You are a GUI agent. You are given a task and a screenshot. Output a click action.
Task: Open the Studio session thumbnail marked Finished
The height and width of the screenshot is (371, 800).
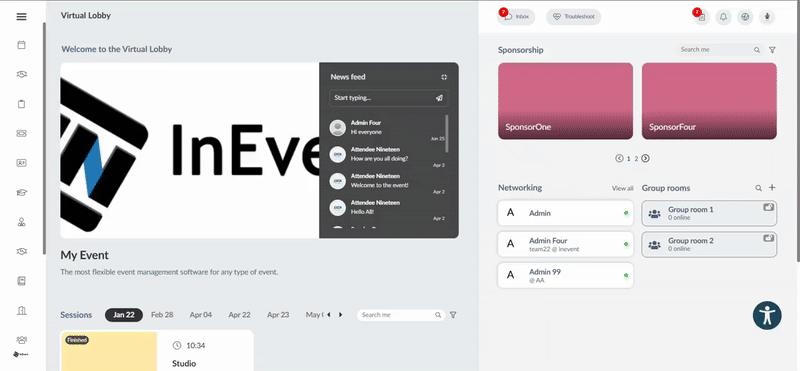pyautogui.click(x=109, y=351)
